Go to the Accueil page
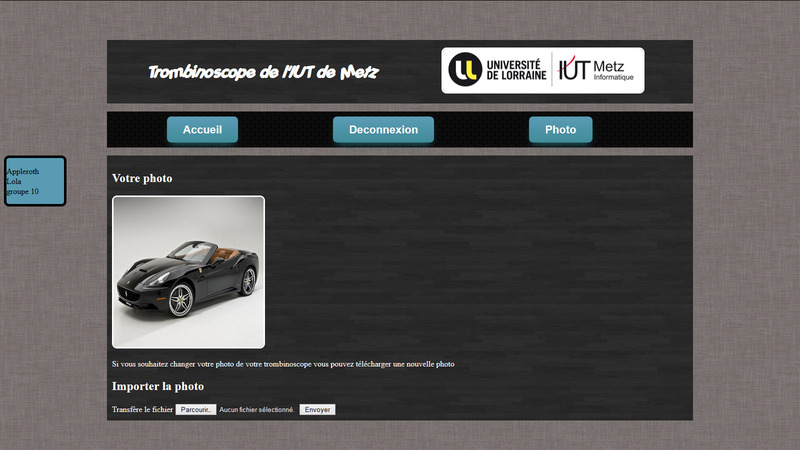The height and width of the screenshot is (450, 800). 202,130
